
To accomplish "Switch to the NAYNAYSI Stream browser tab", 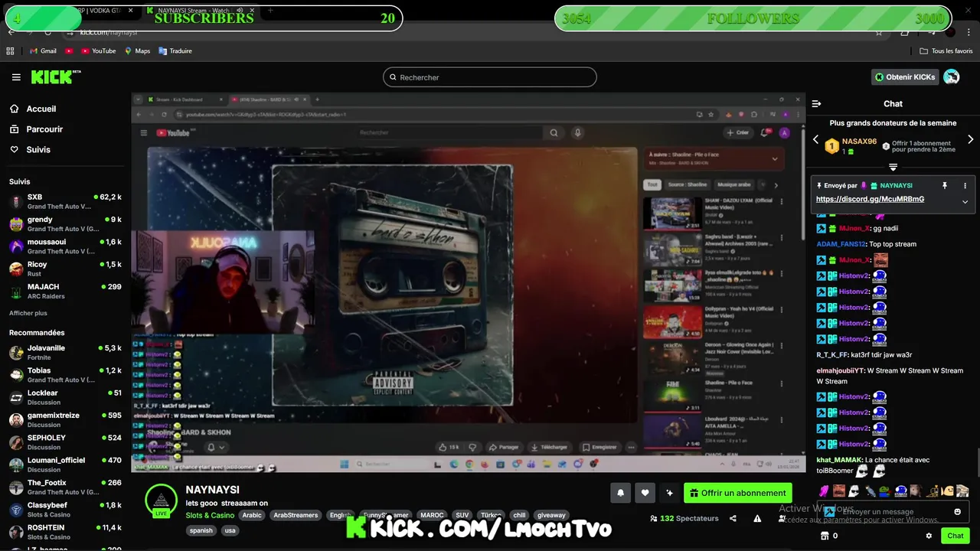I will pyautogui.click(x=200, y=11).
